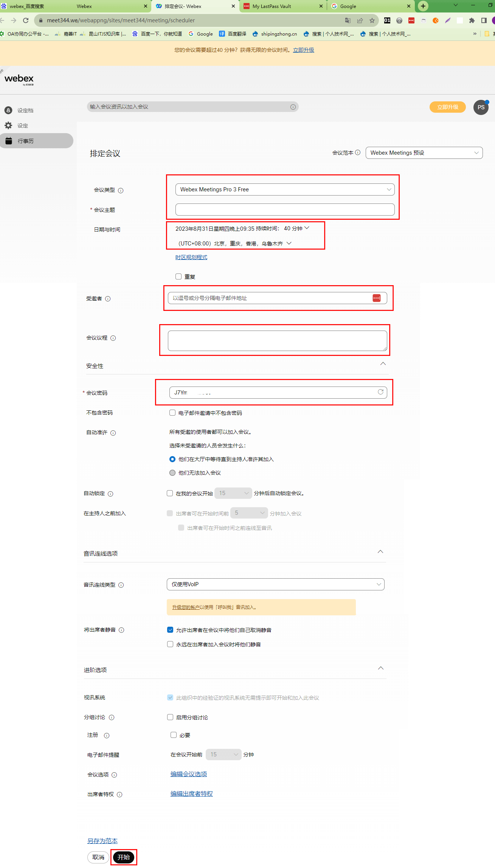Click the info icon next to 会议类型

[x=121, y=191]
